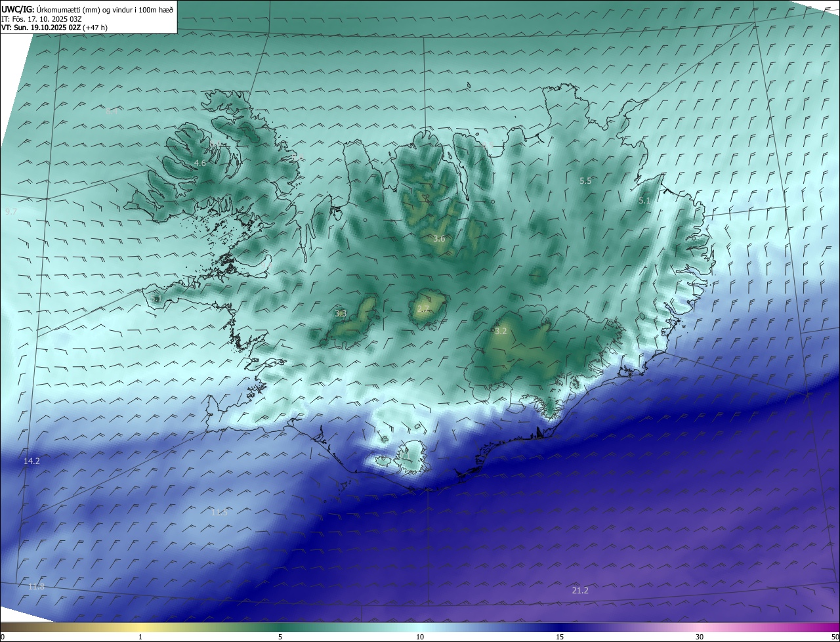Click the title 'Úrkomumætti (mm) og vindur í 100m hæð'

click(105, 9)
